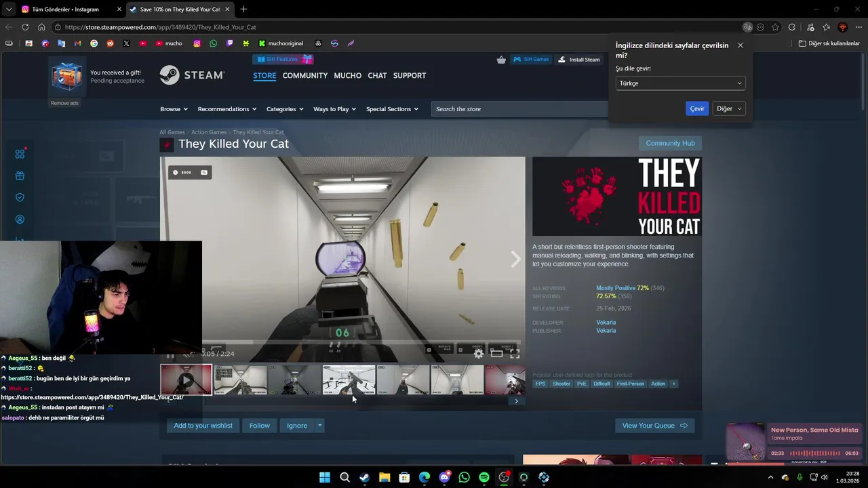Click Remove ads label
Image resolution: width=868 pixels, height=488 pixels.
[x=64, y=103]
